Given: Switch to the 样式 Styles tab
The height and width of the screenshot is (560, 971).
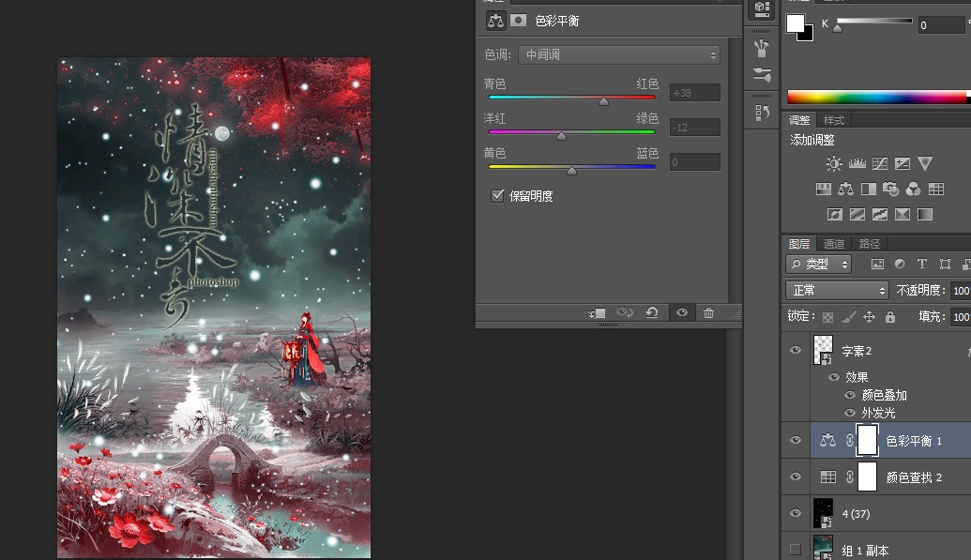Looking at the screenshot, I should pyautogui.click(x=833, y=120).
